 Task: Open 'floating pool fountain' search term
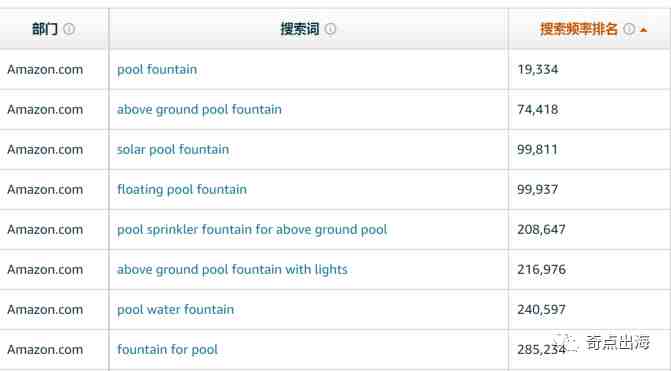[182, 190]
